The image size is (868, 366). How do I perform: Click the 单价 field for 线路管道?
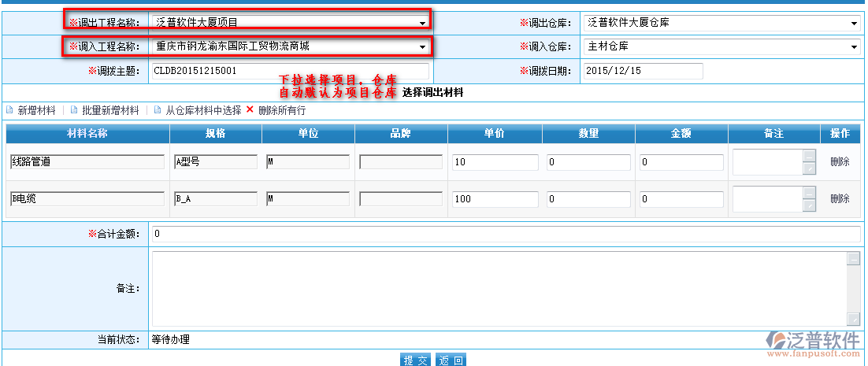click(495, 163)
